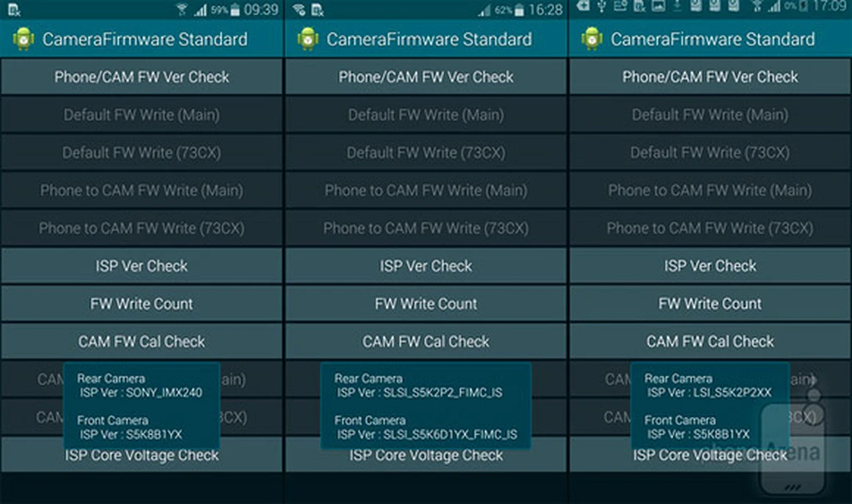Tap FW Write Count on the 09:39 screen
This screenshot has width=852, height=504.
click(x=141, y=304)
